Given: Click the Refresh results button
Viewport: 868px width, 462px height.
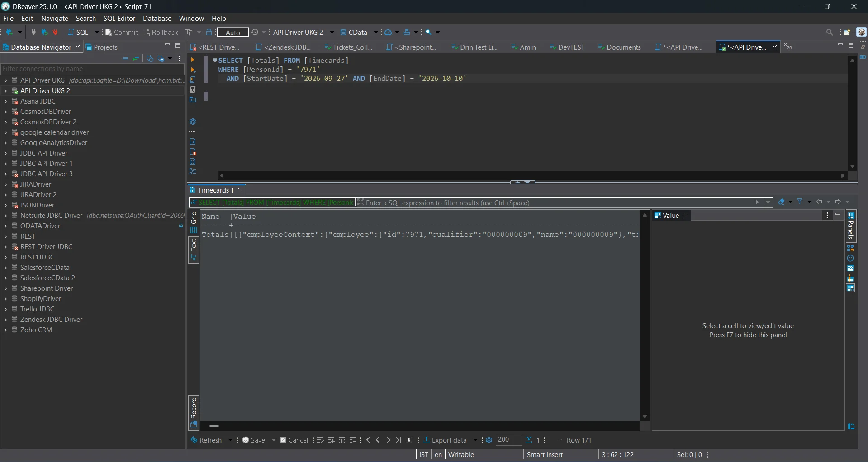Looking at the screenshot, I should [207, 440].
